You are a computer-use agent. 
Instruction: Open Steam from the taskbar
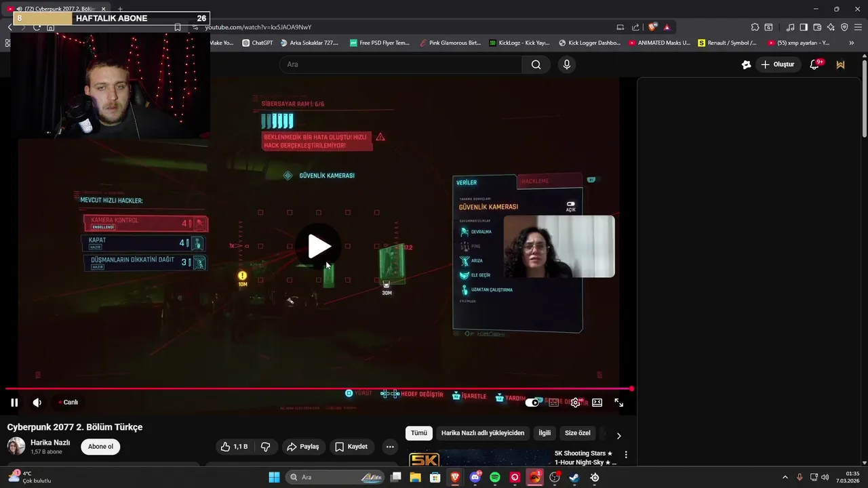pos(574,477)
